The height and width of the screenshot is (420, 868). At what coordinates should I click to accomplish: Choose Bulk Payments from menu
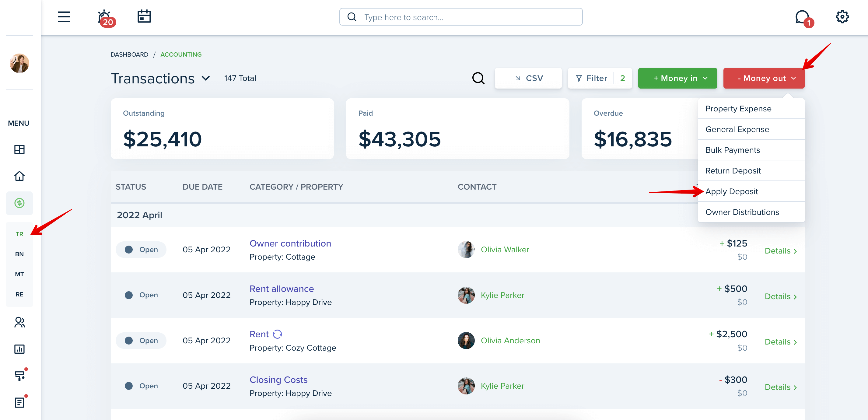click(751, 150)
